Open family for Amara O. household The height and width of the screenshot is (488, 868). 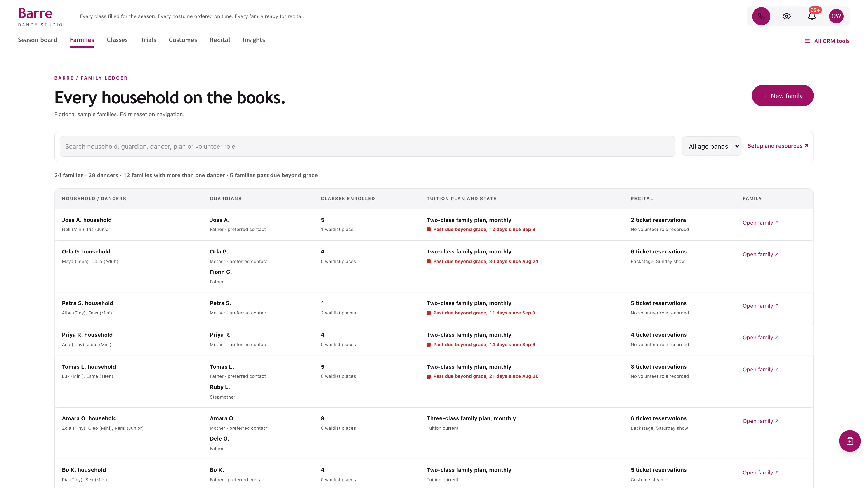pyautogui.click(x=760, y=421)
